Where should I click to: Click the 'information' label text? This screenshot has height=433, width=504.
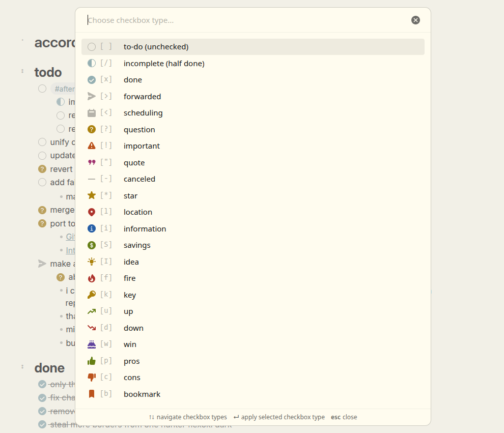click(x=145, y=228)
